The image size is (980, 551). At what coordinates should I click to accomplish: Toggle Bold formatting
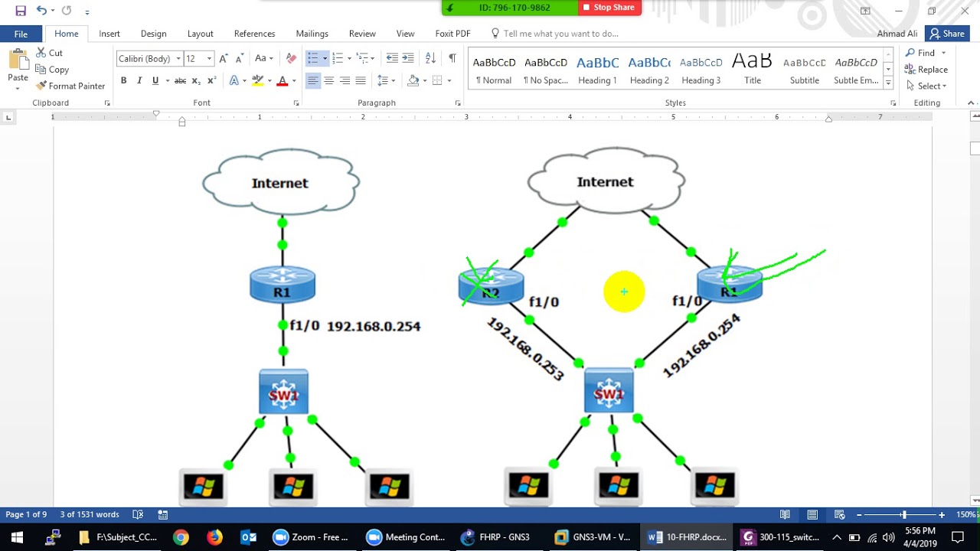point(123,80)
